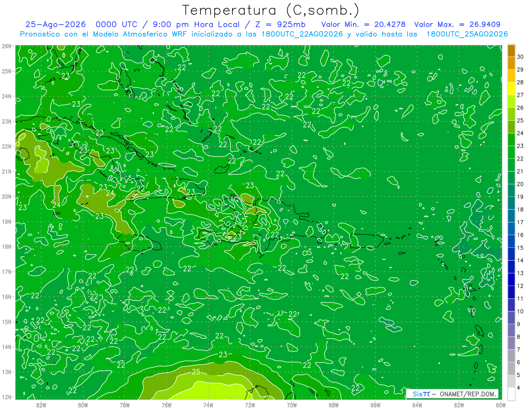Click the valid-until time "1800UTC_25AGO2026"
The height and width of the screenshot is (411, 532).
pyautogui.click(x=467, y=34)
